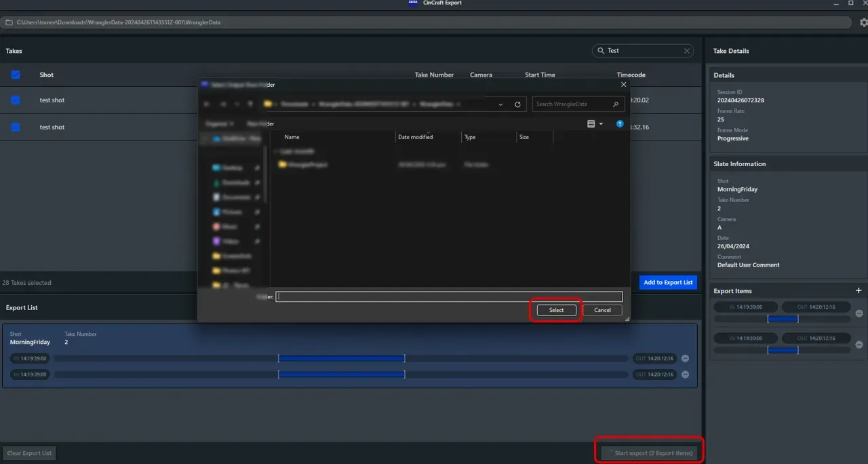Click the magnifier in Search WranglerData box
The height and width of the screenshot is (464, 868).
615,104
